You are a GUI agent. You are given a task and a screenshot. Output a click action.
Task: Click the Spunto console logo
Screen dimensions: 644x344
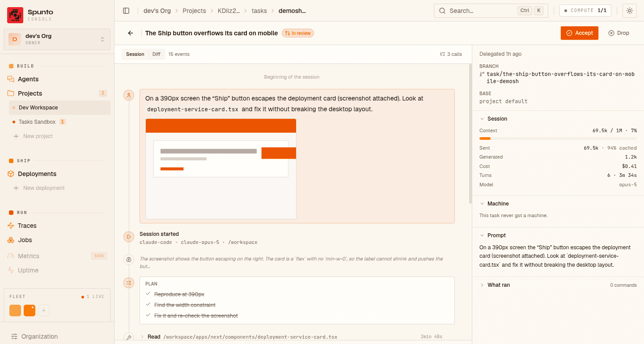(x=15, y=15)
